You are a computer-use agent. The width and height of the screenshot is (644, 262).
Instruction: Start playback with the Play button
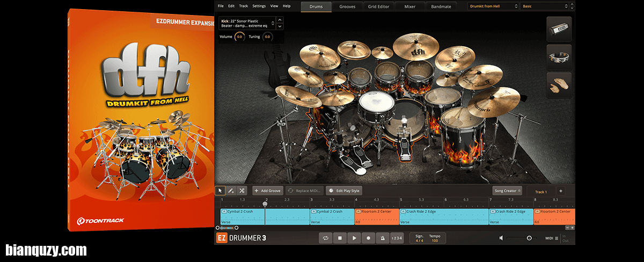coord(354,238)
